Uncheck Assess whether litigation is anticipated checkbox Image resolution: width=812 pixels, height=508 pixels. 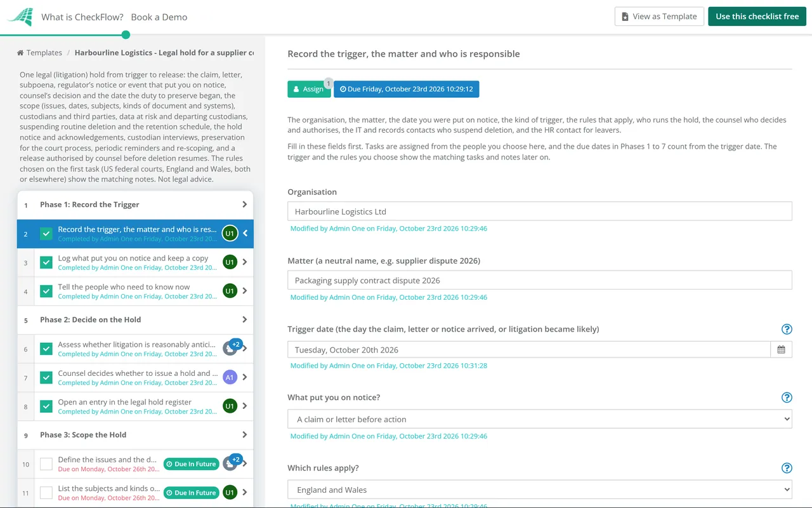[46, 349]
